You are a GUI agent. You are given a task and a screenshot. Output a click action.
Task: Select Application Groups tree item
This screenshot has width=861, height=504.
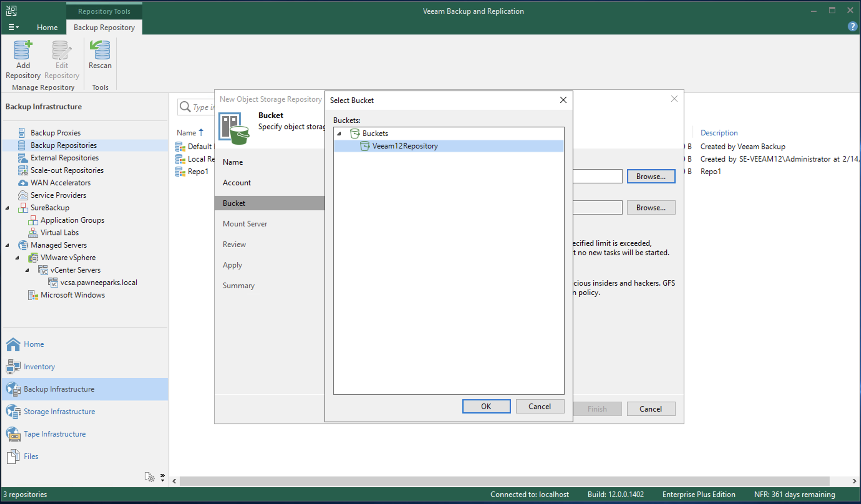pos(72,220)
